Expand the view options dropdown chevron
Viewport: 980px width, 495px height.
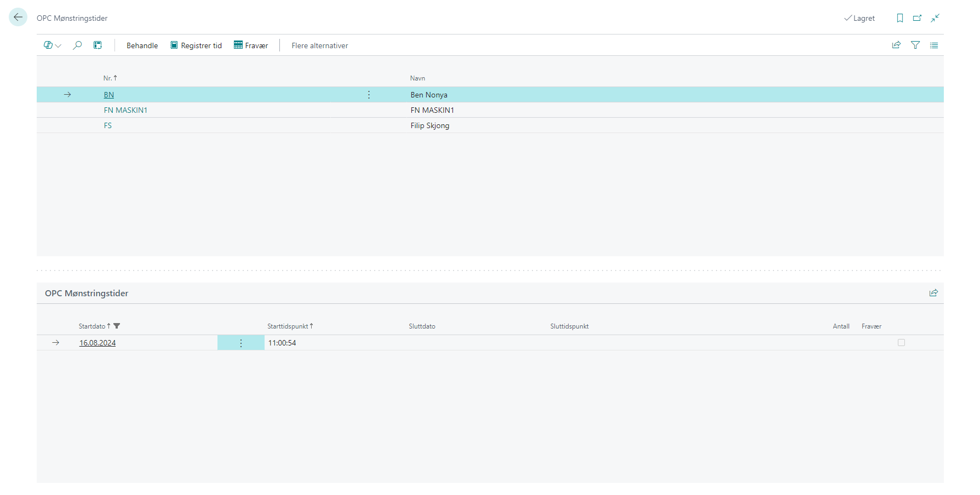[58, 46]
